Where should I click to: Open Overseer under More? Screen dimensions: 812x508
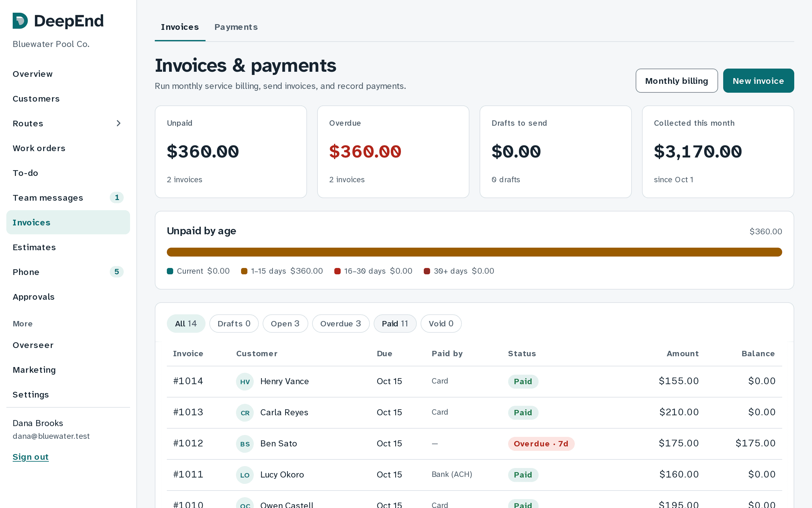[68, 345]
